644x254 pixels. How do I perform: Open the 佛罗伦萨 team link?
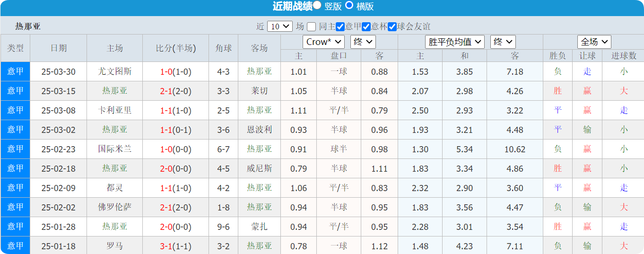click(115, 208)
